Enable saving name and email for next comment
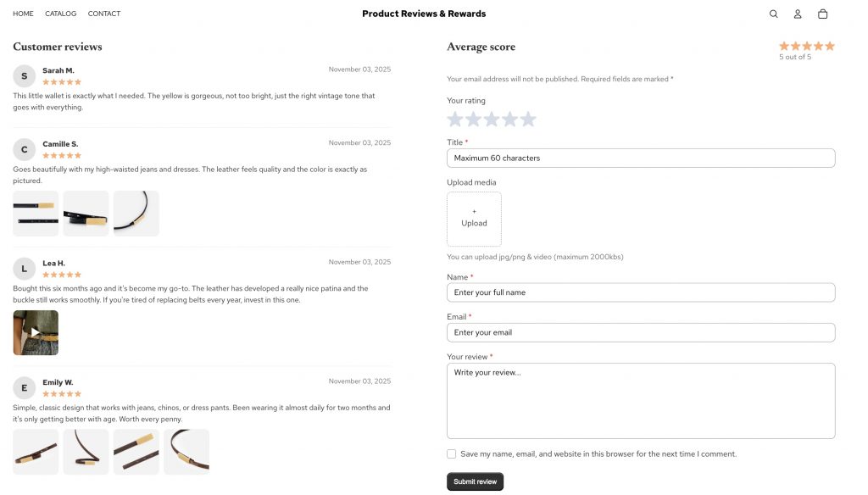The width and height of the screenshot is (868, 495). (x=451, y=453)
